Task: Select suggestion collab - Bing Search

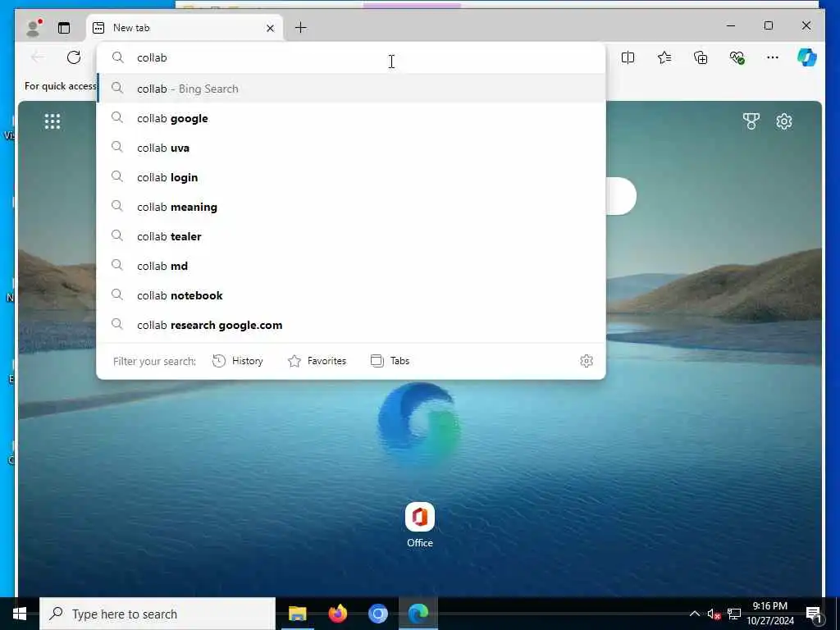Action: [351, 89]
